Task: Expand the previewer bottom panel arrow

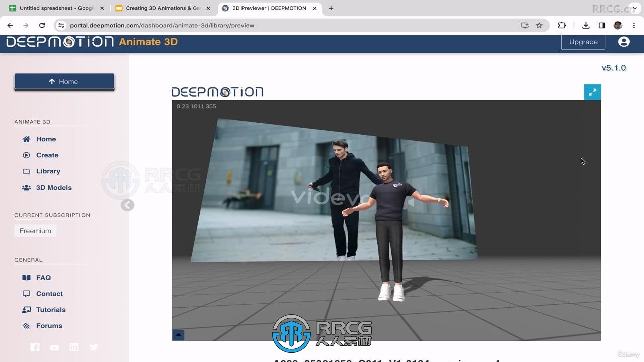Action: (x=178, y=335)
